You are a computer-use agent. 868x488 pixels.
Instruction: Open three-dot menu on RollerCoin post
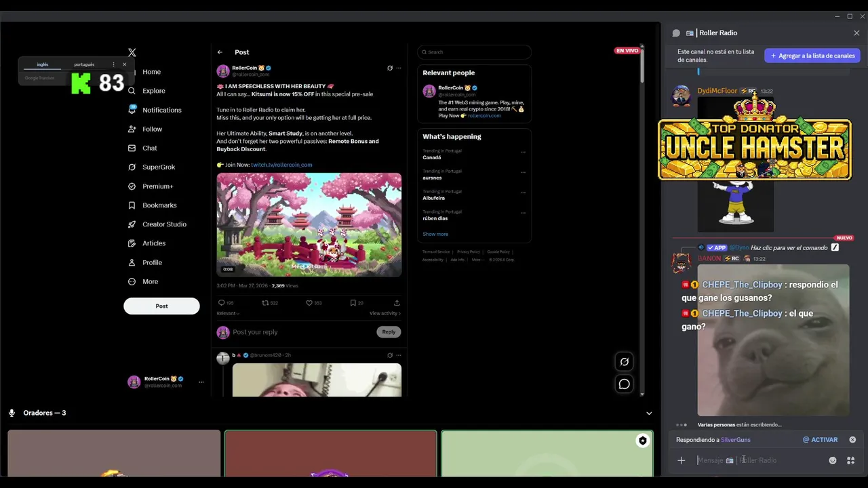click(x=399, y=68)
